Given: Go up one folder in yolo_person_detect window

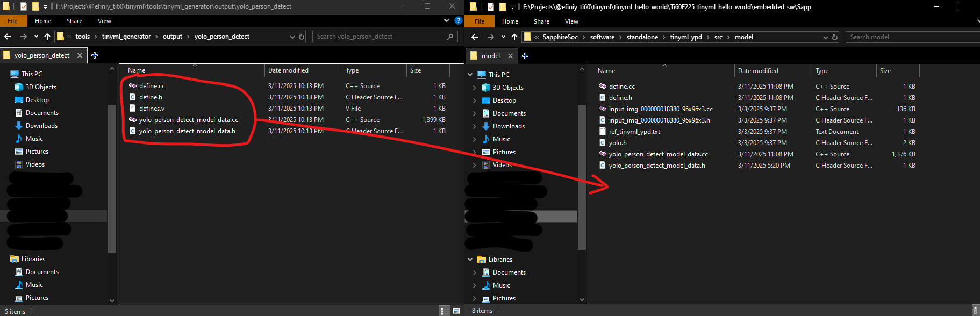Looking at the screenshot, I should click(x=47, y=37).
